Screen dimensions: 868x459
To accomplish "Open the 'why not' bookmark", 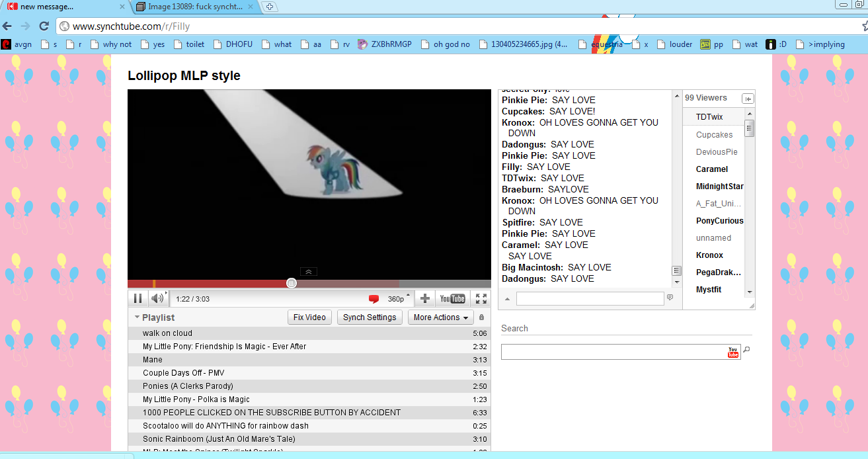I will coord(111,44).
